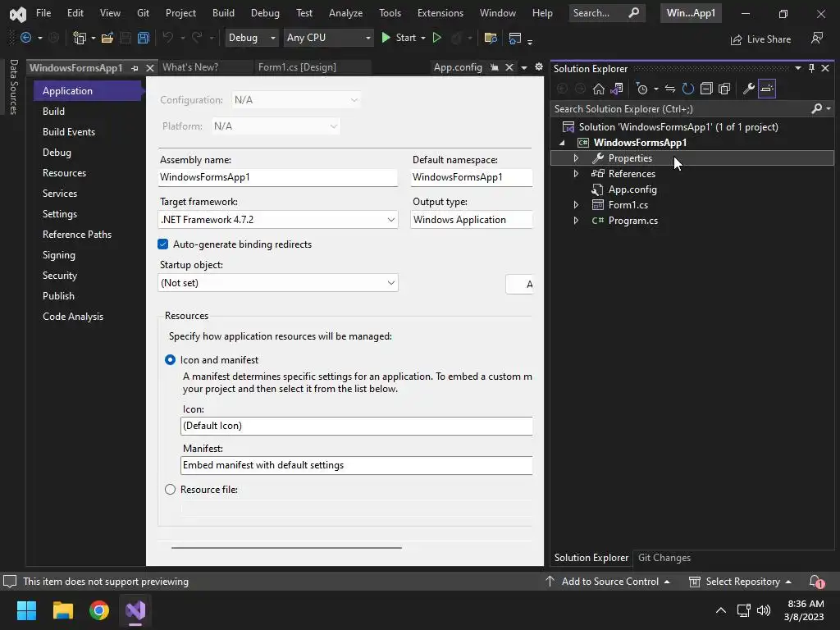Click the Solution Explorer Properties wrench icon
840x630 pixels.
(749, 89)
